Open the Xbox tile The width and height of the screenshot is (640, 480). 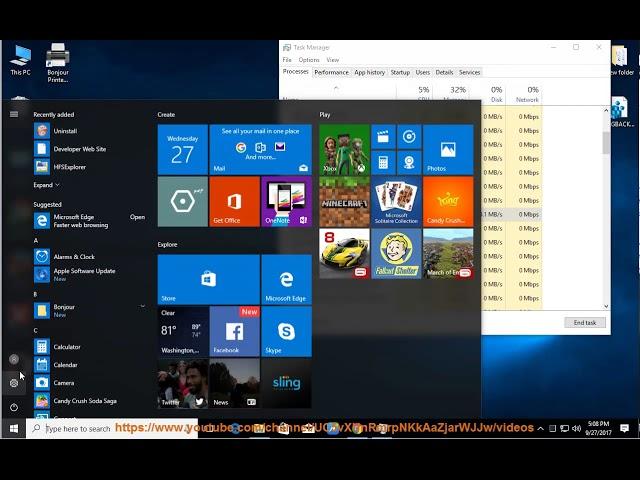point(344,150)
